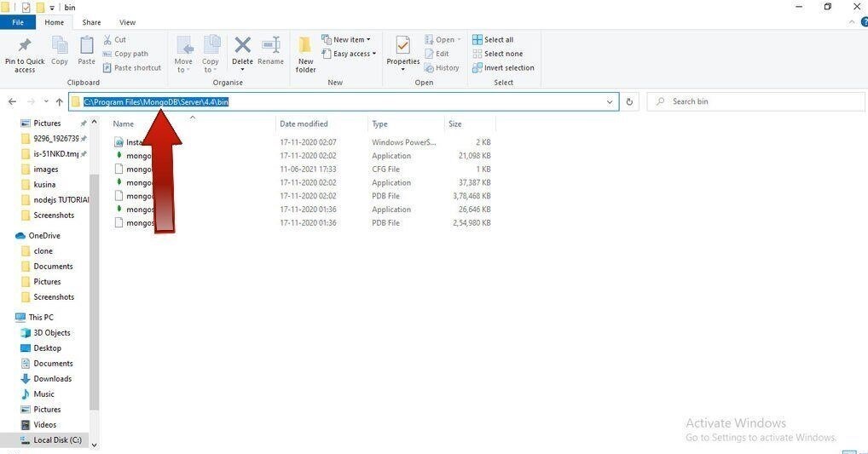Switch to the Share ribbon tab

click(x=91, y=22)
